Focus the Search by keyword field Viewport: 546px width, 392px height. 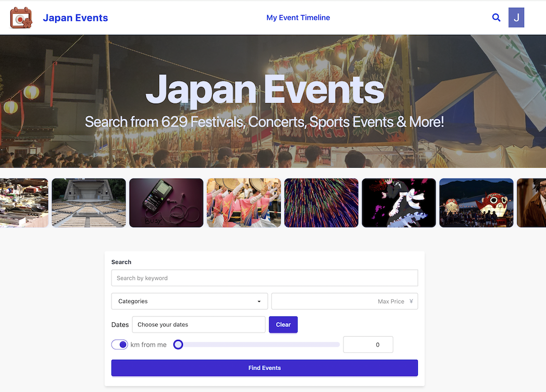coord(265,278)
